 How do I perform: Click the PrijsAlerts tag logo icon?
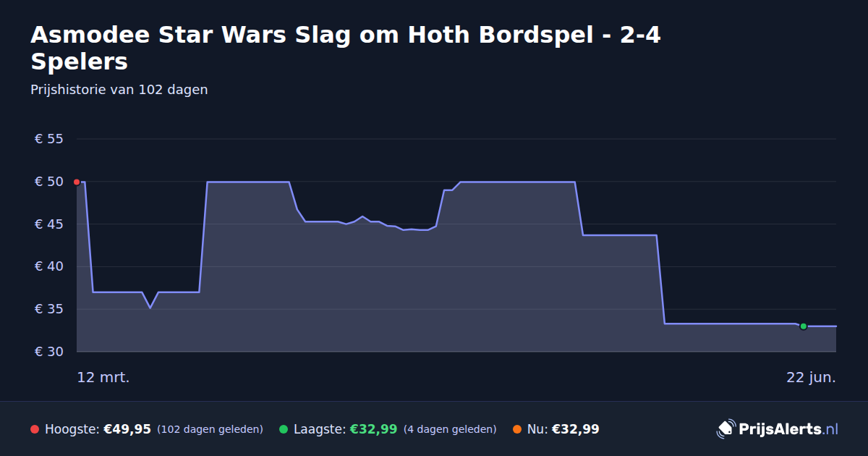726,429
